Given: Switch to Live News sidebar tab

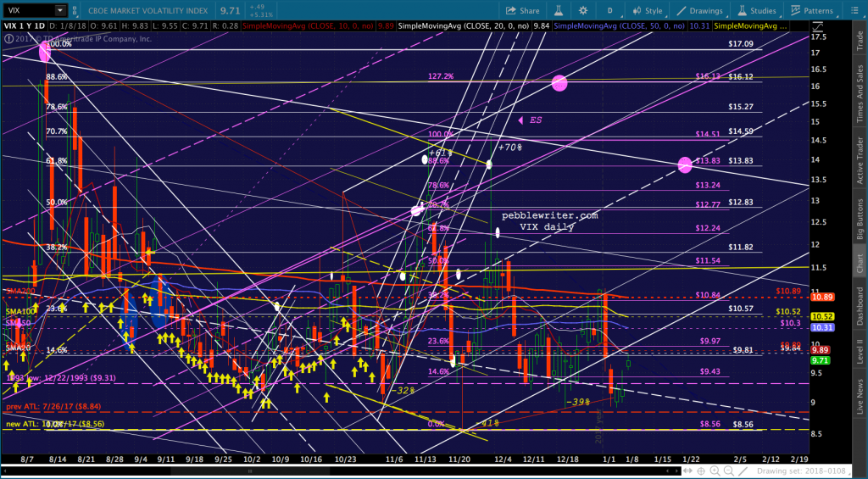Looking at the screenshot, I should [x=860, y=395].
